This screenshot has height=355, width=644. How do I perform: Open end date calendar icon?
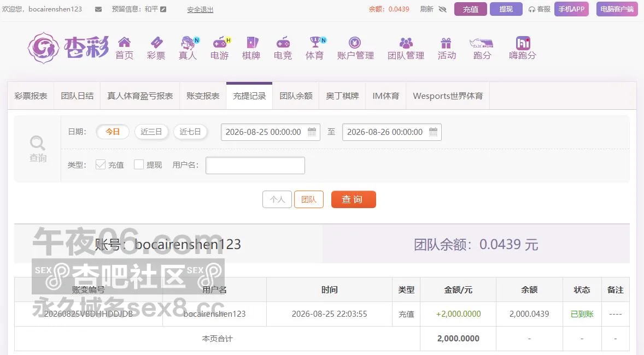coord(434,132)
